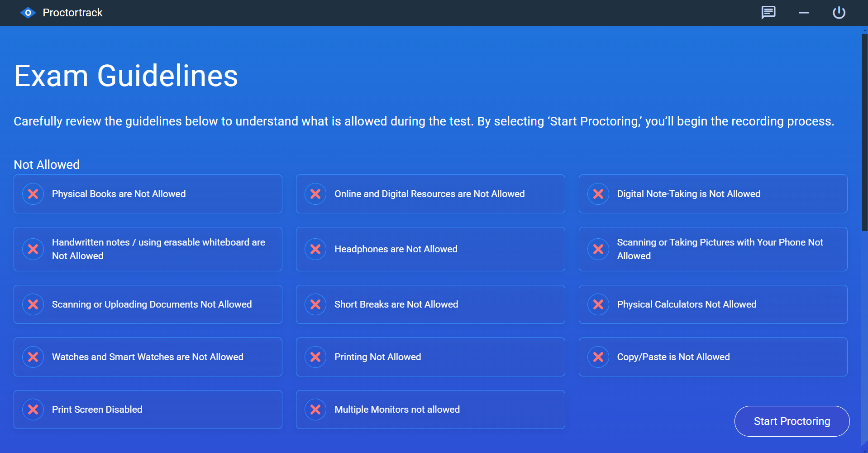Select 'Handwritten notes / using erasable whiteboard' text
This screenshot has width=868, height=453.
pos(158,249)
